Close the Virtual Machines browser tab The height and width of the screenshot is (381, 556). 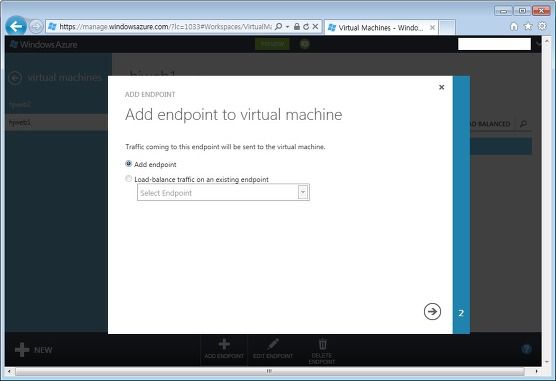pyautogui.click(x=433, y=28)
